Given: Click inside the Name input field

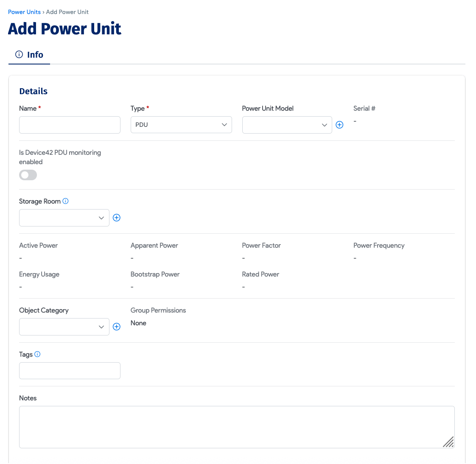Looking at the screenshot, I should click(x=70, y=125).
